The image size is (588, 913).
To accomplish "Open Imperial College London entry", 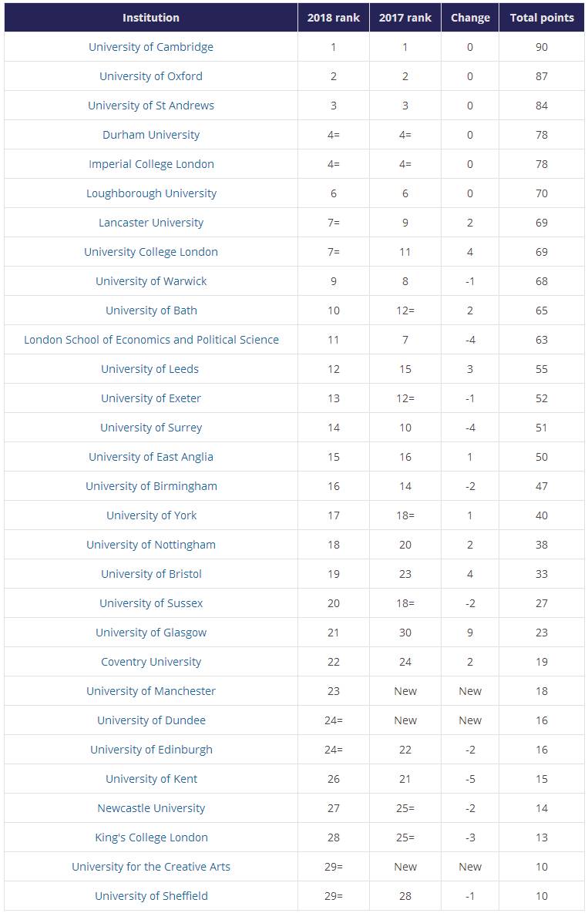I will [x=151, y=164].
